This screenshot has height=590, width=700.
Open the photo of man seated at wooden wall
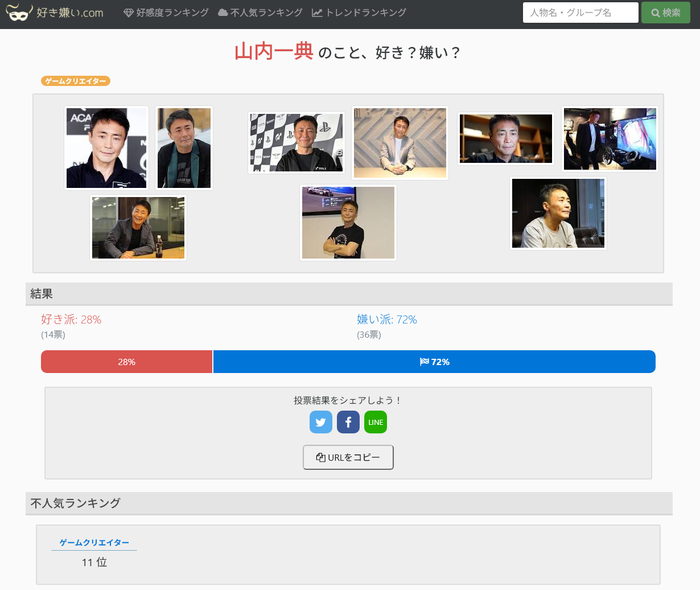[x=400, y=143]
